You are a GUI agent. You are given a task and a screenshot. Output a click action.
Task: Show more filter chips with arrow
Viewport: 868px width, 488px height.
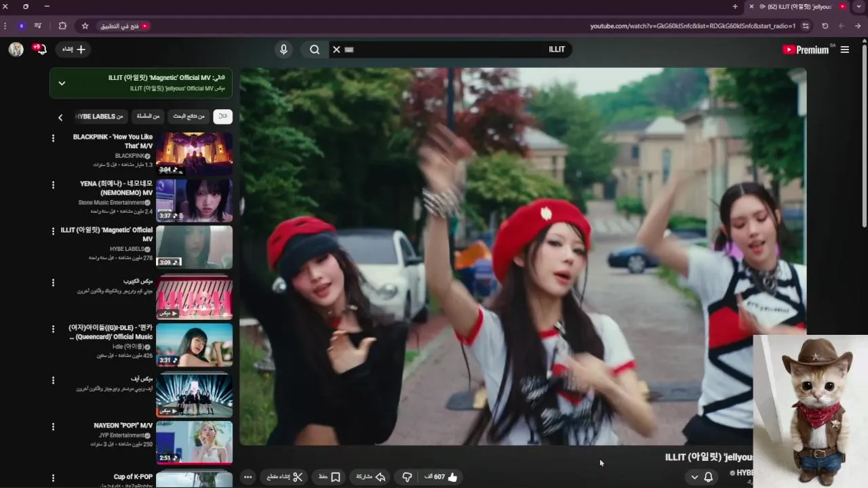click(60, 117)
